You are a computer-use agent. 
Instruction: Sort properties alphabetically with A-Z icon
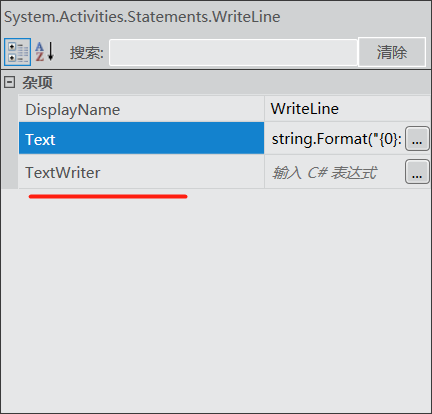pos(44,52)
